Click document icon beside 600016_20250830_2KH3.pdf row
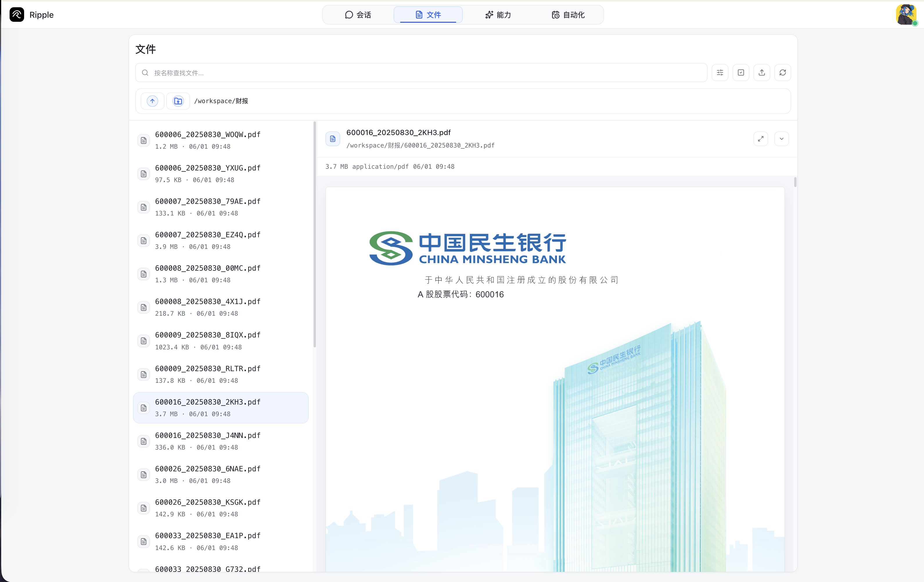 point(143,408)
